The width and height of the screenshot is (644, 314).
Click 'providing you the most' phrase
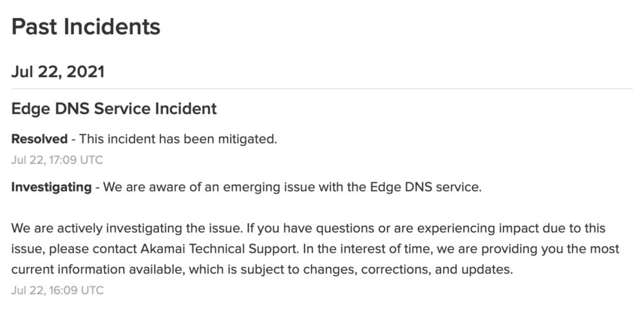(x=551, y=249)
